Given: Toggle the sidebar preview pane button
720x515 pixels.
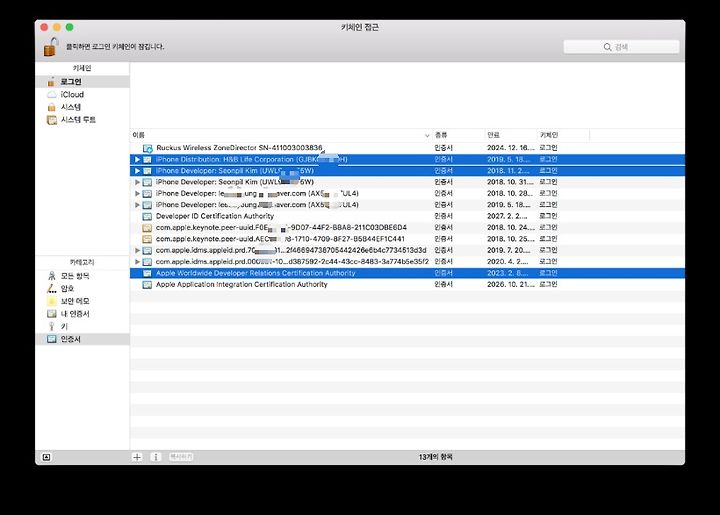Looking at the screenshot, I should point(46,457).
